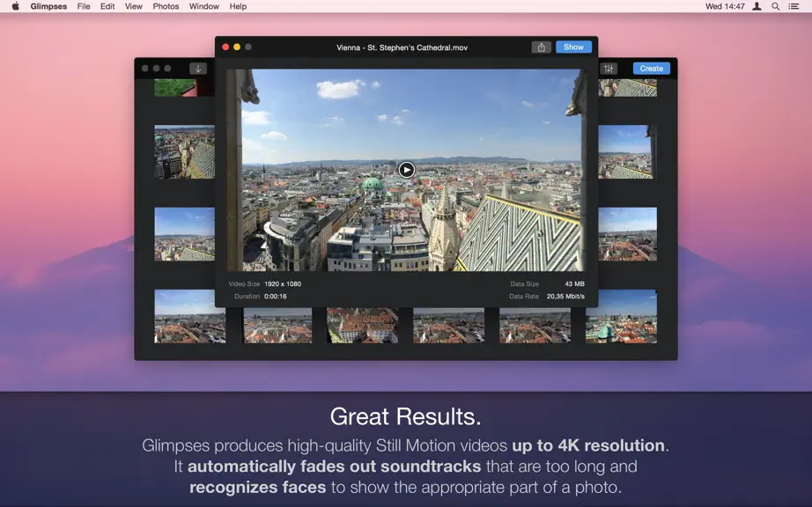
Task: Click the Show button
Action: (x=573, y=47)
